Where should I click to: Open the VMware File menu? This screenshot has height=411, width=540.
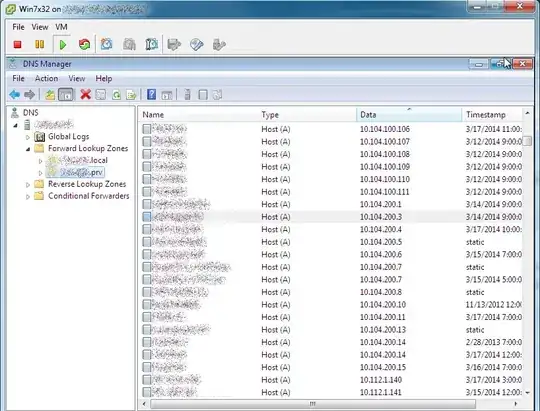click(18, 27)
